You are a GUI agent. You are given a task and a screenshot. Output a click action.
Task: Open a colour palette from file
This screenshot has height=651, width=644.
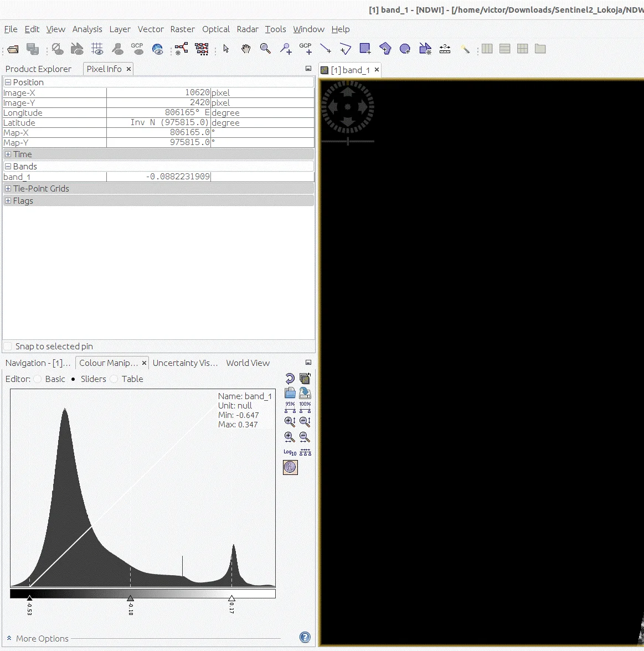click(290, 392)
